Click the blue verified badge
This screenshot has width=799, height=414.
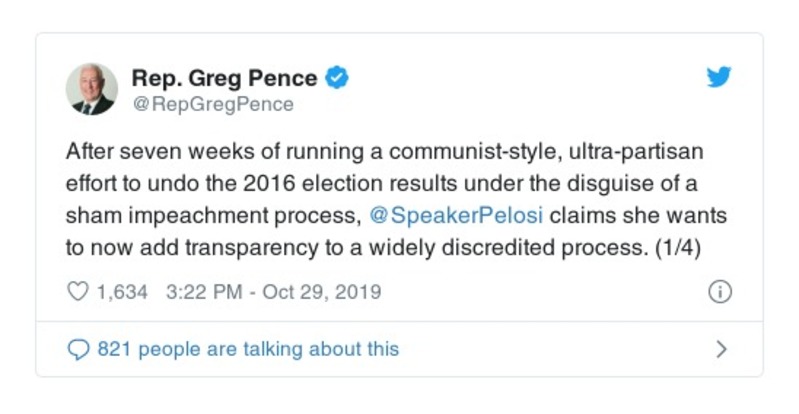point(338,77)
